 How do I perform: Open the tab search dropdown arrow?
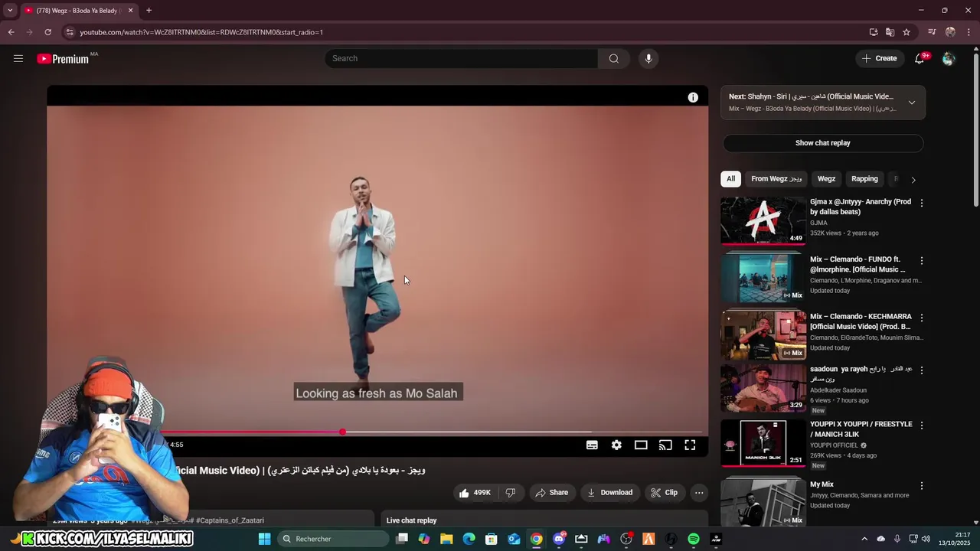(10, 11)
